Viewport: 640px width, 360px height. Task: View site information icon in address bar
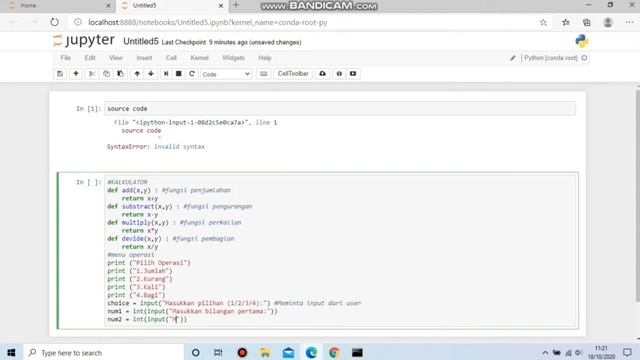(x=78, y=22)
